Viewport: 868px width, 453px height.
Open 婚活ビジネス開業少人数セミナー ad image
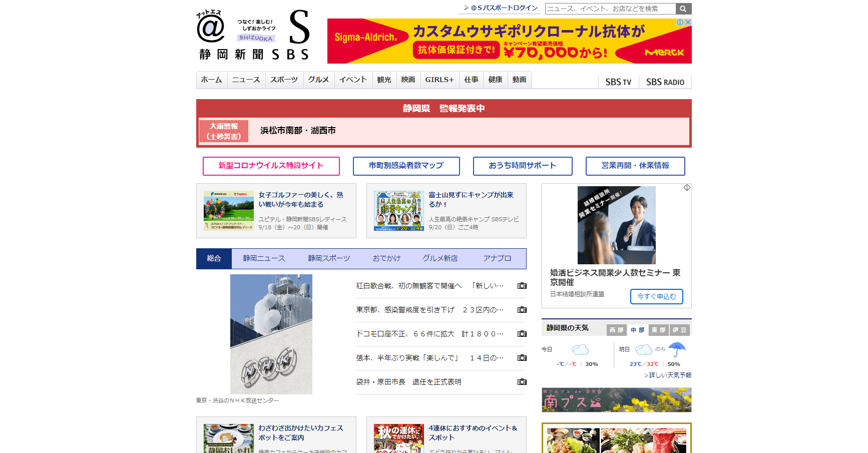click(617, 225)
